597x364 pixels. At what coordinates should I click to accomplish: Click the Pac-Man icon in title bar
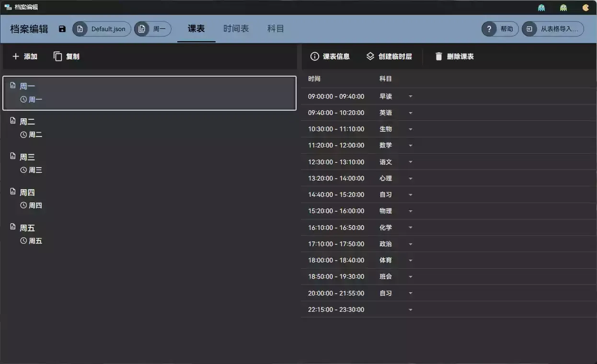tap(586, 7)
